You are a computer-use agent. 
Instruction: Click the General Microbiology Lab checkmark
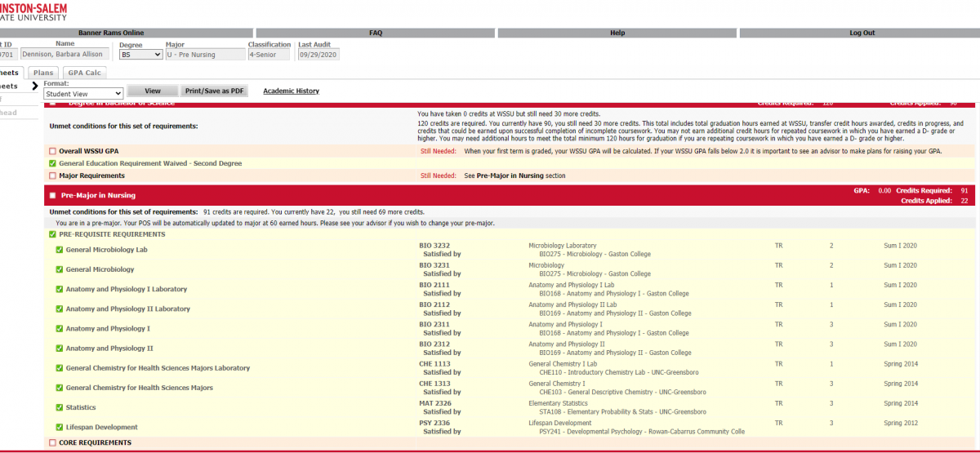click(x=60, y=250)
